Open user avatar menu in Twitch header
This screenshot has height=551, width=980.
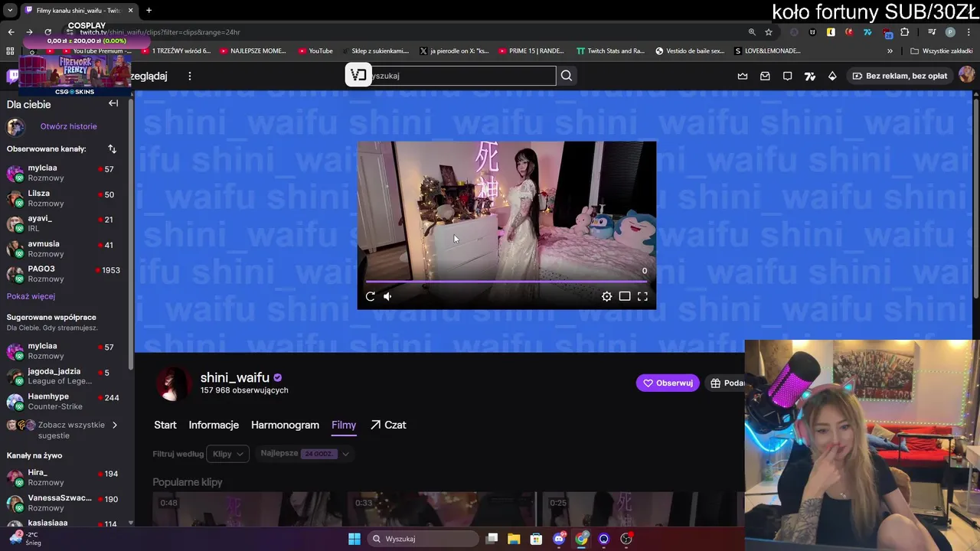967,75
